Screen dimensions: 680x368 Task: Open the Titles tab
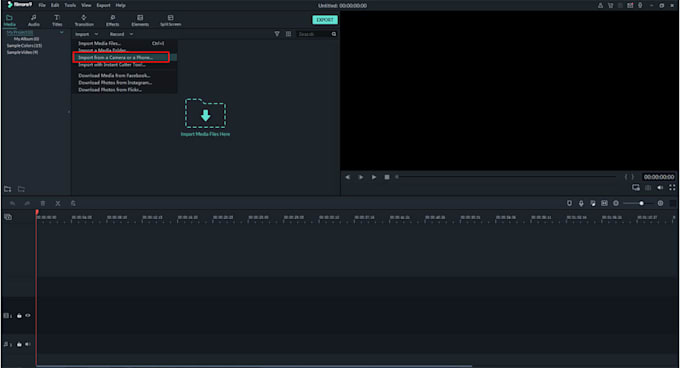[57, 20]
